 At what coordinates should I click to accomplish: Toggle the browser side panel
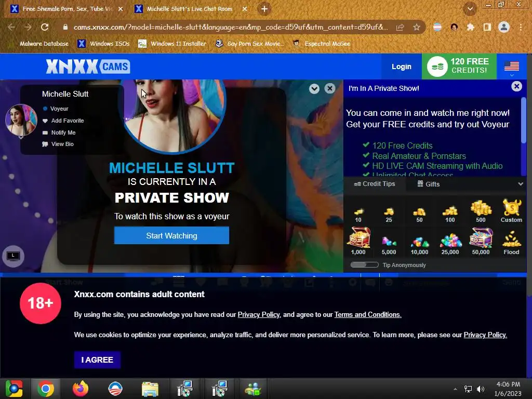pos(487,27)
